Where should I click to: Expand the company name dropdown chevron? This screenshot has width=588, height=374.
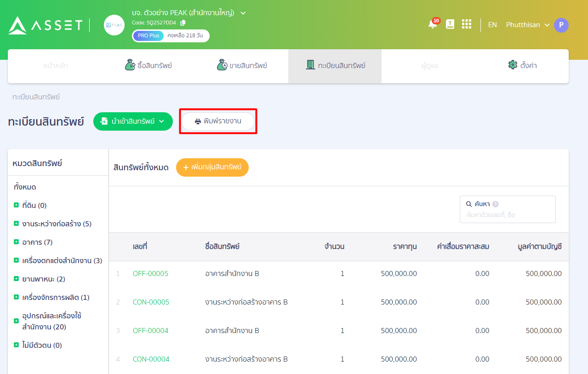243,13
